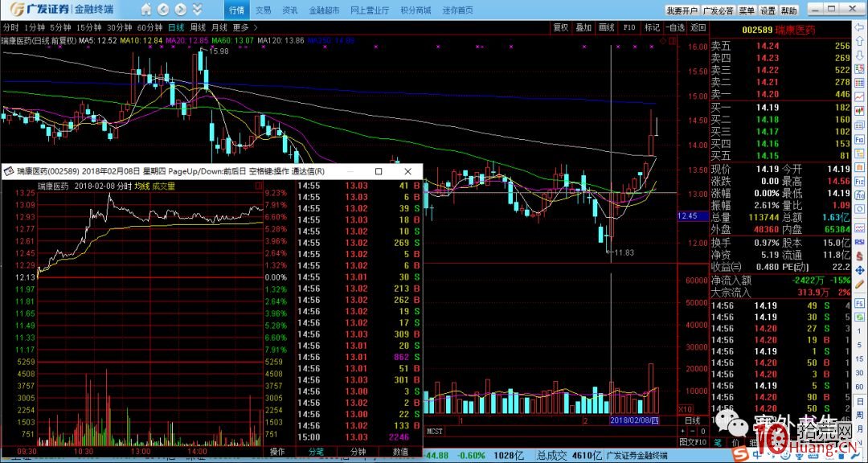Switch chart period to 分时

point(10,27)
